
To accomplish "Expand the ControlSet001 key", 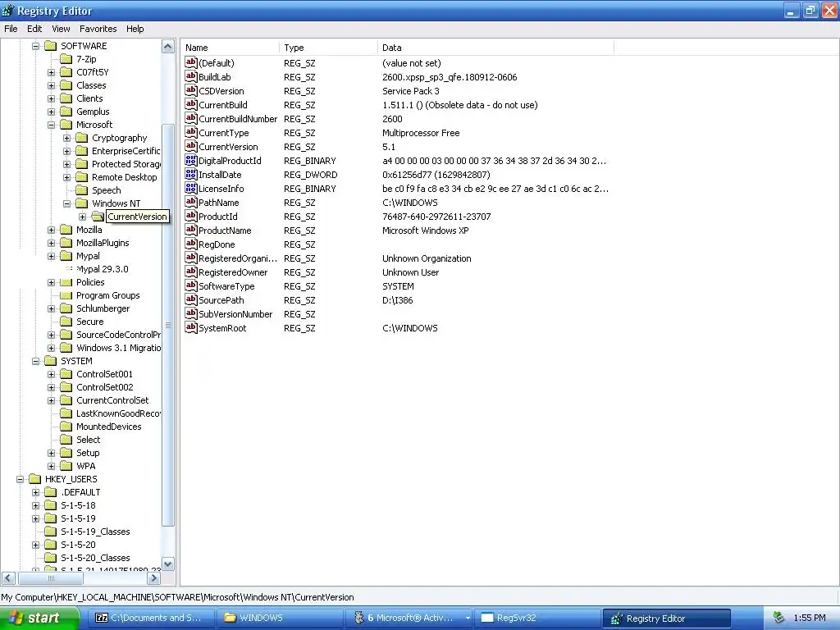I will pyautogui.click(x=52, y=374).
